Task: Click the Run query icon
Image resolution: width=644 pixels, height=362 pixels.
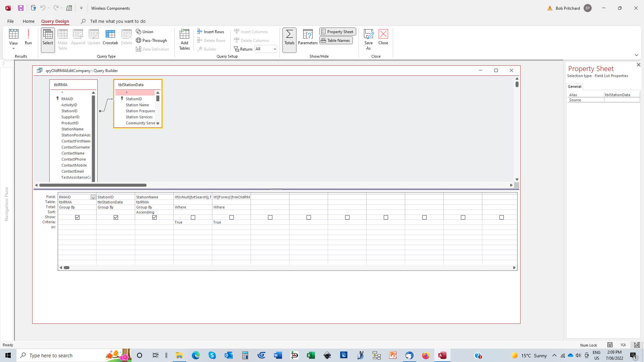Action: tap(28, 37)
